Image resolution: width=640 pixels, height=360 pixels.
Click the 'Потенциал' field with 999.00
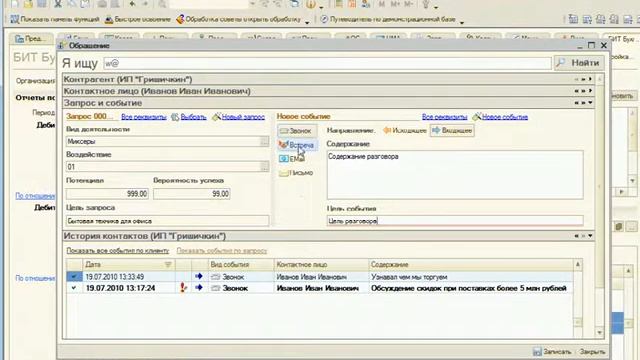[107, 193]
